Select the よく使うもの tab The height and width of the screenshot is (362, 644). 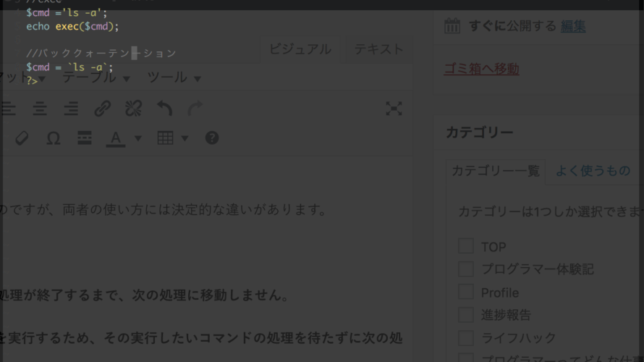click(x=593, y=171)
